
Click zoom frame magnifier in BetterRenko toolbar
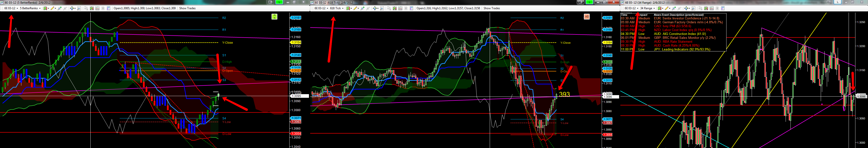click(x=79, y=8)
